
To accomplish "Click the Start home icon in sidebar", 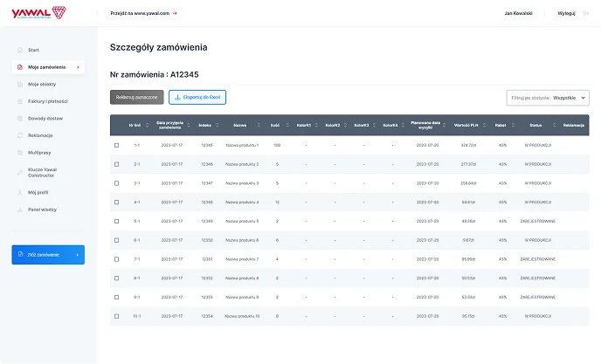I will [20, 50].
